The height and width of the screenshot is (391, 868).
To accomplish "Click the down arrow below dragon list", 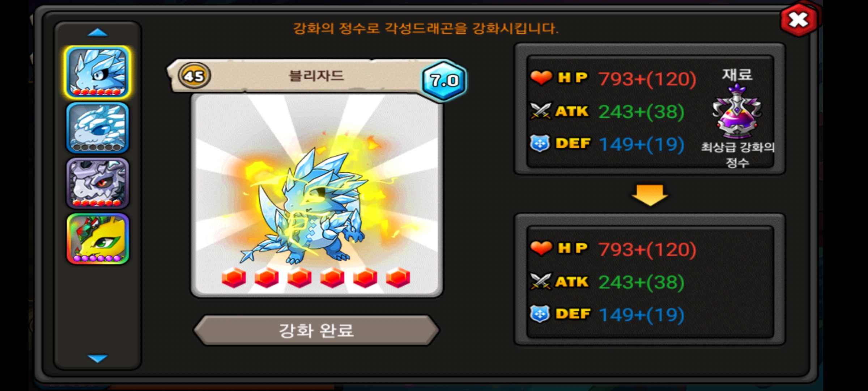I will pyautogui.click(x=98, y=358).
